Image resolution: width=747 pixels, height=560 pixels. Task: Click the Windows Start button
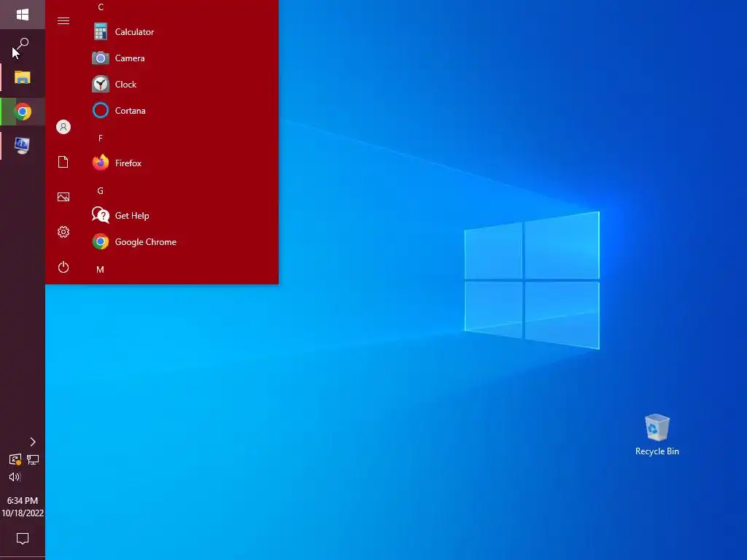click(23, 15)
